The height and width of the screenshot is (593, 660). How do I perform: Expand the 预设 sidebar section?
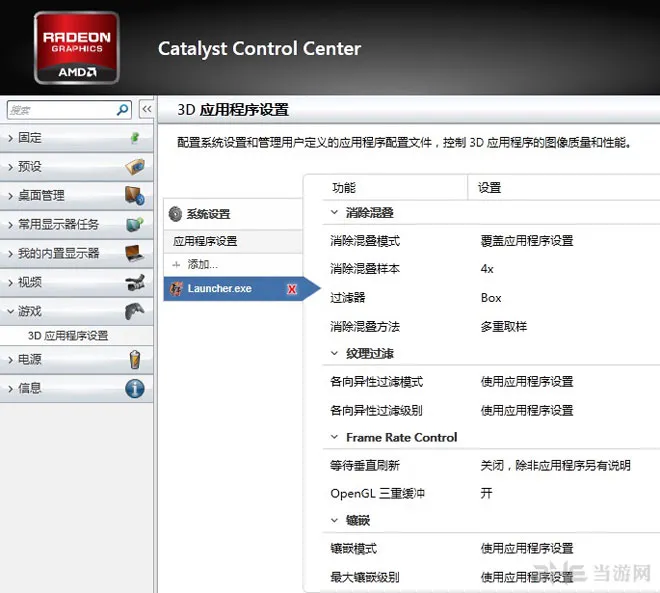pyautogui.click(x=11, y=167)
